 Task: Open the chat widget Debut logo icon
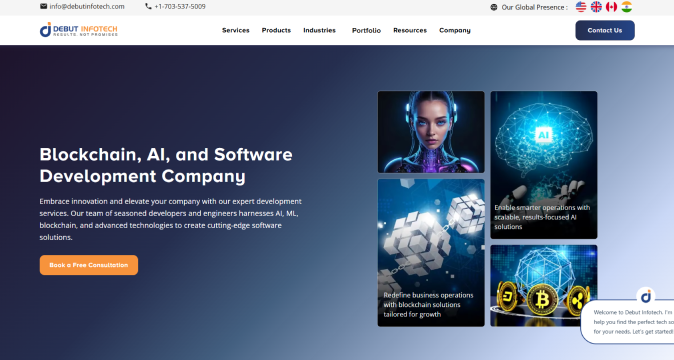point(646,296)
